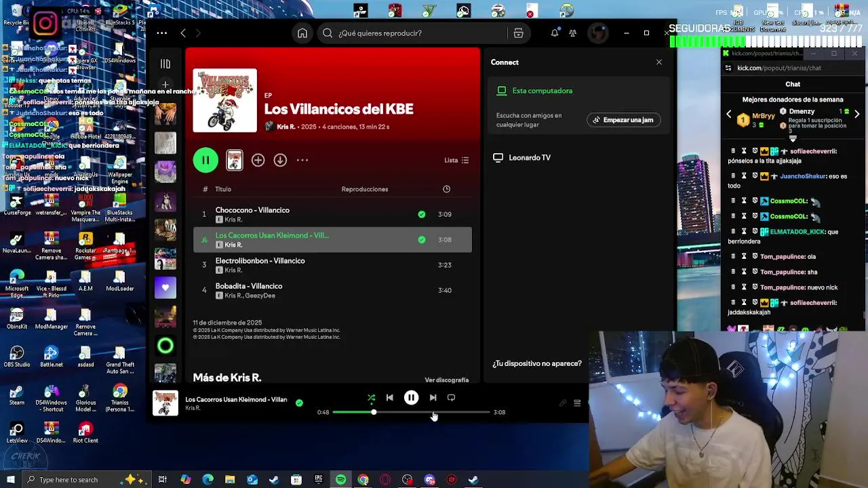Viewport: 868px width, 488px height.
Task: Open Spotify notifications bell
Action: coord(555,33)
